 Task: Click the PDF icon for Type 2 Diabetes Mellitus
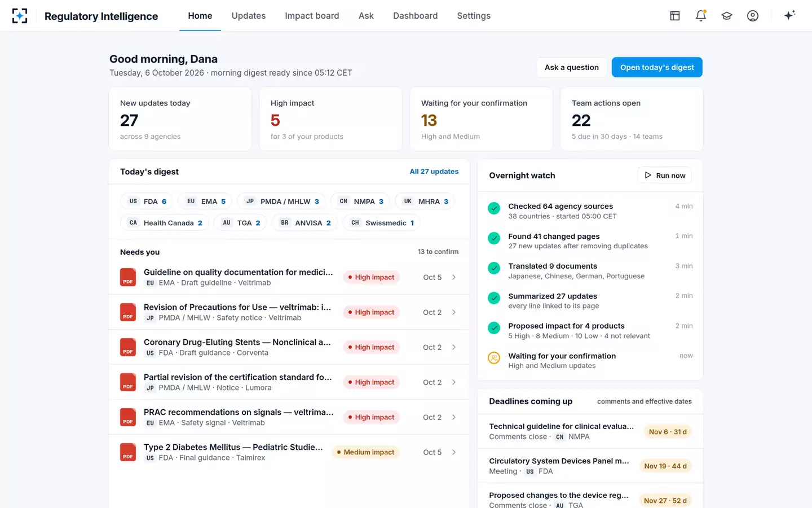[x=128, y=452]
